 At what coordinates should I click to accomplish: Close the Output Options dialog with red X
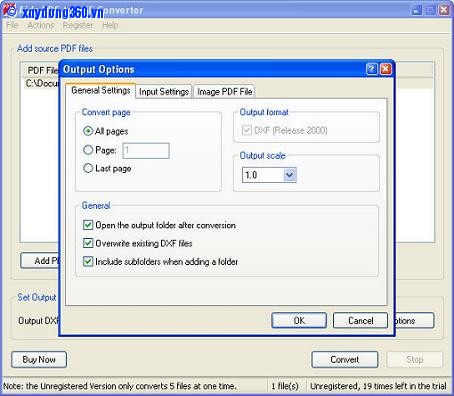[386, 69]
